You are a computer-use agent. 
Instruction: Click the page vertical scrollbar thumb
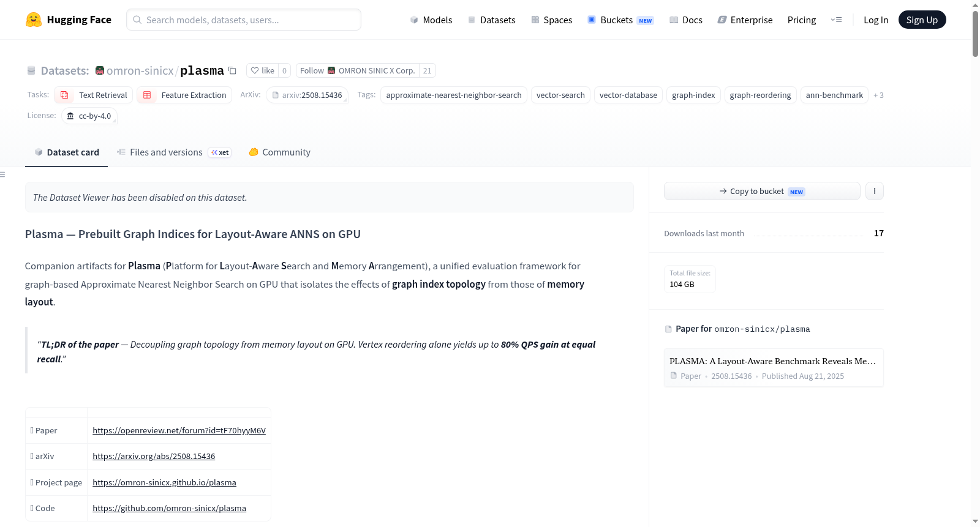click(x=975, y=34)
